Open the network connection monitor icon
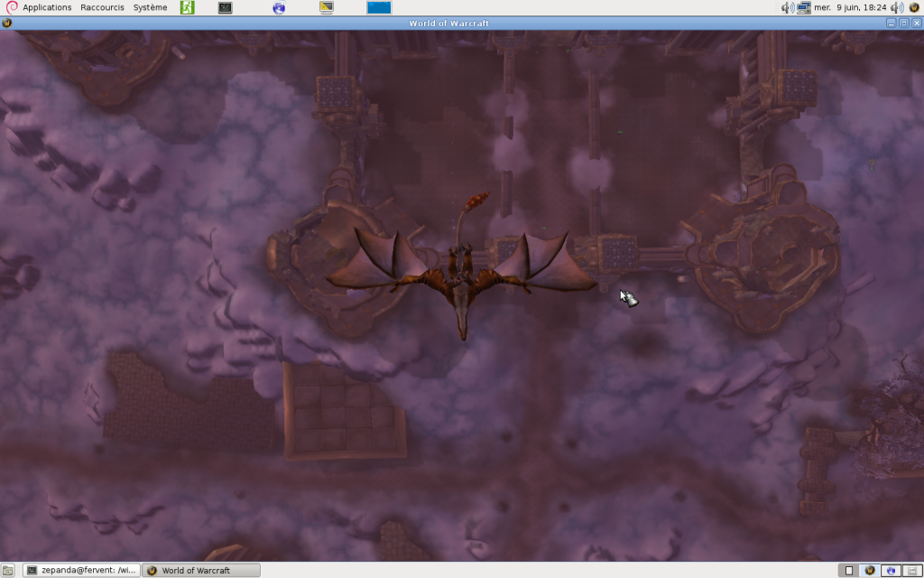924x578 pixels. click(x=804, y=7)
